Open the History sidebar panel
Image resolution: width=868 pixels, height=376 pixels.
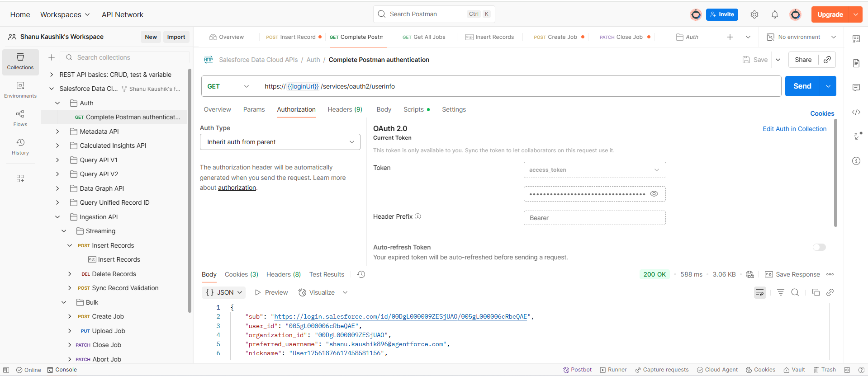pos(20,146)
